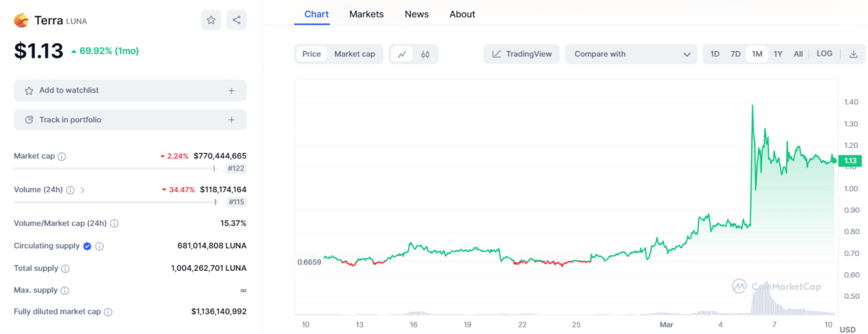Click market cap value $770,444,665
The width and height of the screenshot is (868, 334).
point(220,156)
